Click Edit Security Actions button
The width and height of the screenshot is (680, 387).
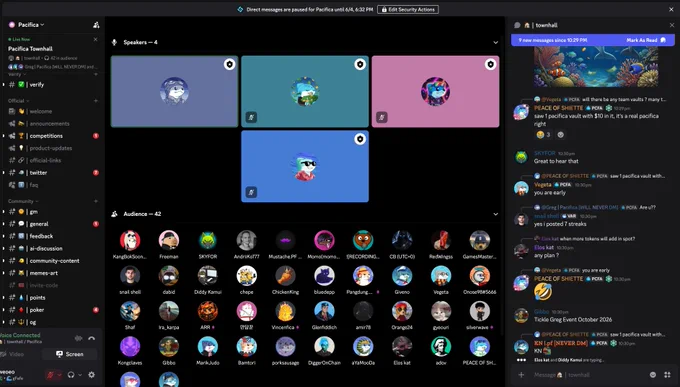click(x=408, y=10)
